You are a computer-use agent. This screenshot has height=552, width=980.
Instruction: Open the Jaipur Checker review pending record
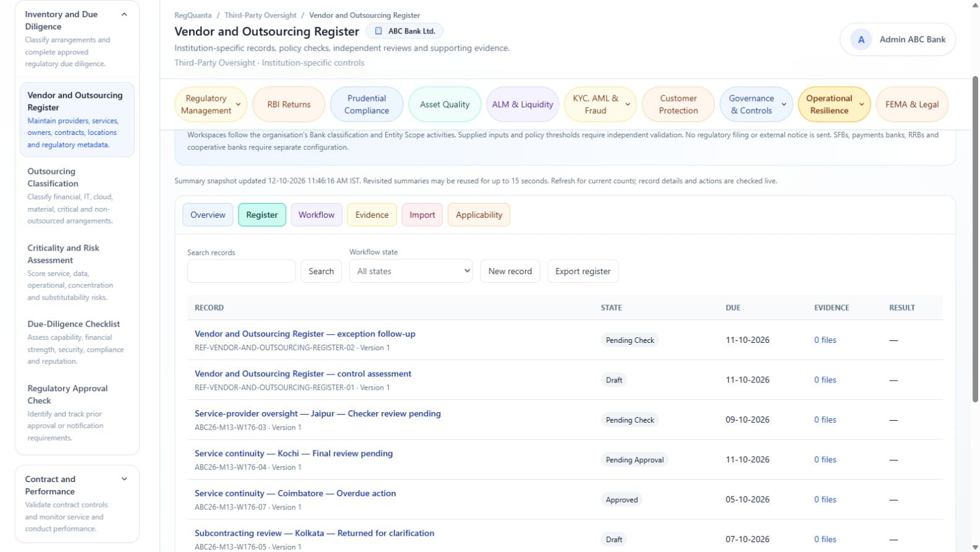pos(318,413)
